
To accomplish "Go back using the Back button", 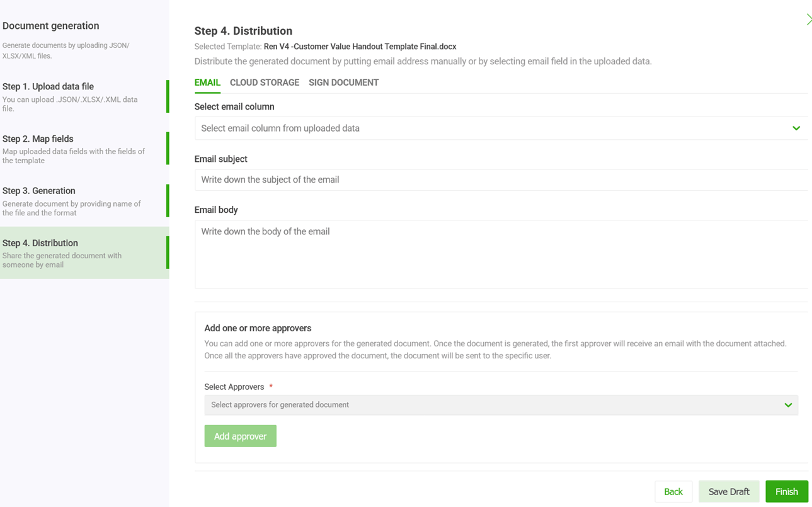I will coord(673,491).
